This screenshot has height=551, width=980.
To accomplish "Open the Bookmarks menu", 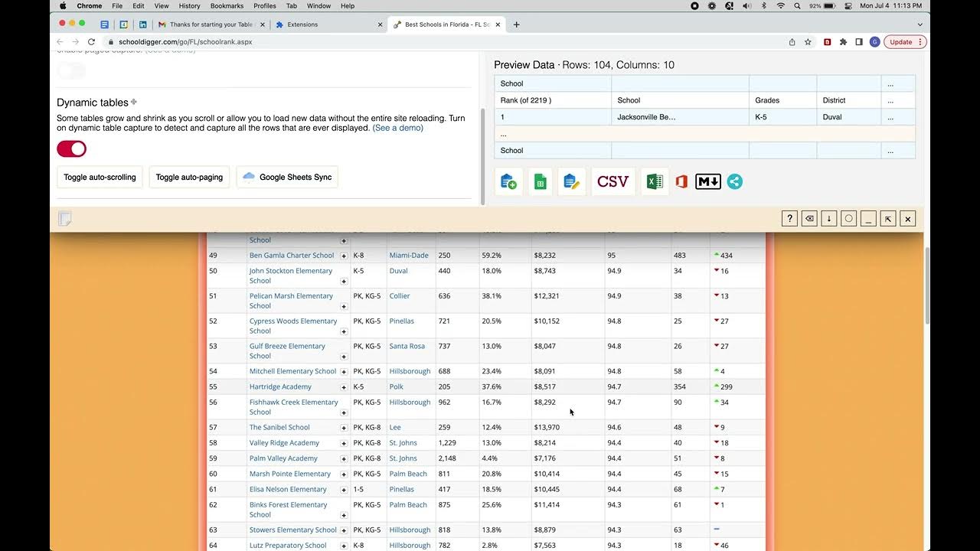I will pos(227,5).
